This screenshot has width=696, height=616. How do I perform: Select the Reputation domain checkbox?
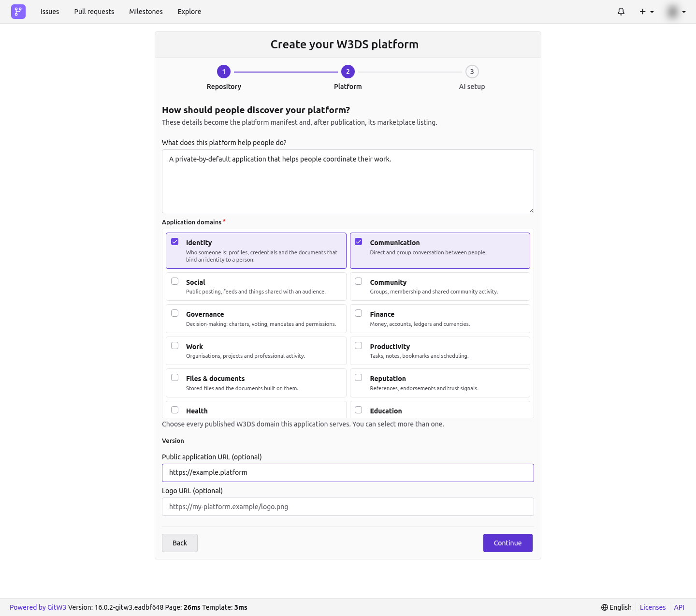(359, 378)
